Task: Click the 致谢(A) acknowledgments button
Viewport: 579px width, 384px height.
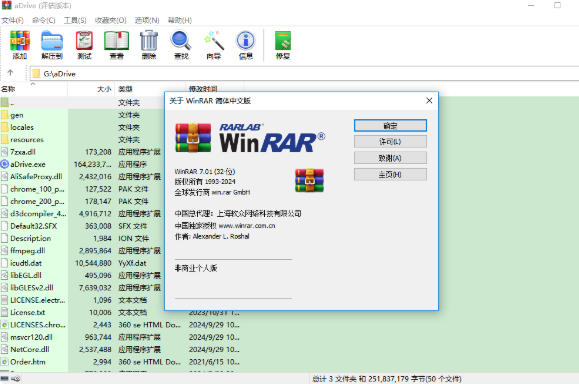Action: (390, 158)
